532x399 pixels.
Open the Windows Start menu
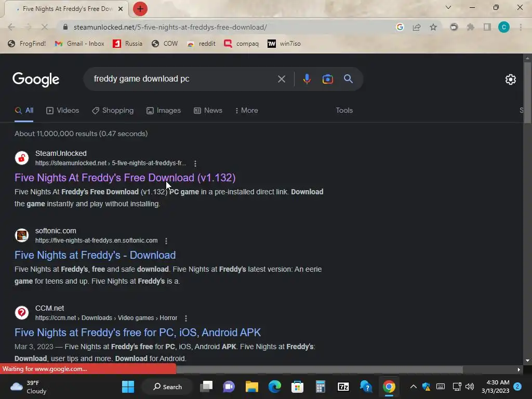click(128, 387)
